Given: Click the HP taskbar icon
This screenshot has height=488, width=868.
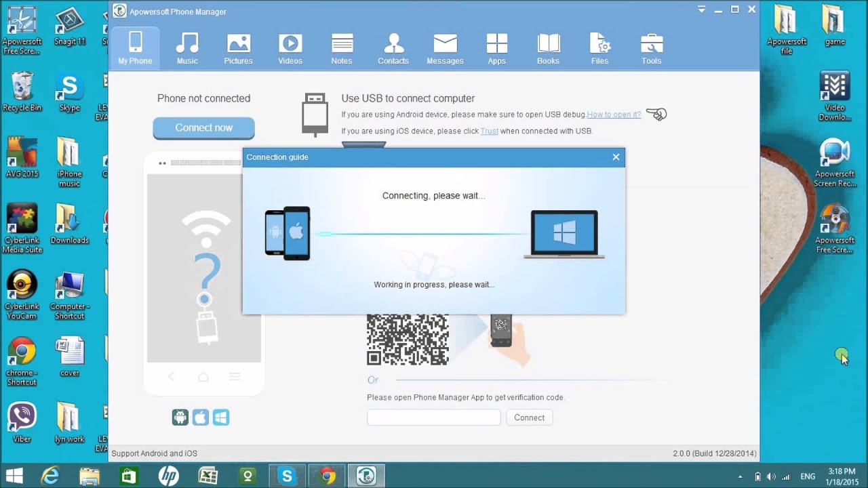Looking at the screenshot, I should pyautogui.click(x=168, y=476).
